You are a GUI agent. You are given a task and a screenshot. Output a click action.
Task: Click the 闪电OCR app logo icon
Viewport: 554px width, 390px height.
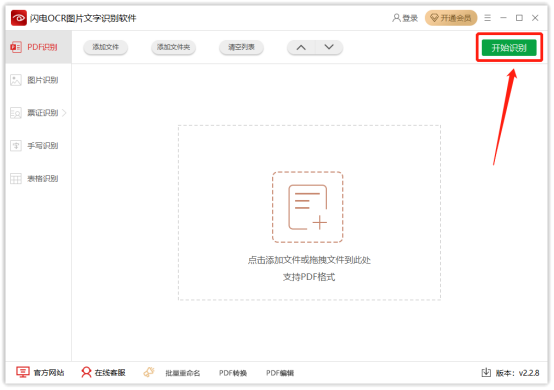click(19, 18)
